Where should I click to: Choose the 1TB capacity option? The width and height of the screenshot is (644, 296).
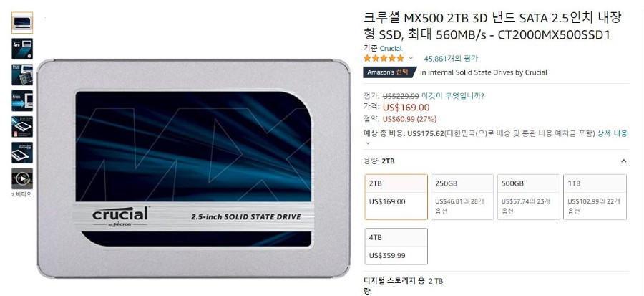pyautogui.click(x=595, y=197)
